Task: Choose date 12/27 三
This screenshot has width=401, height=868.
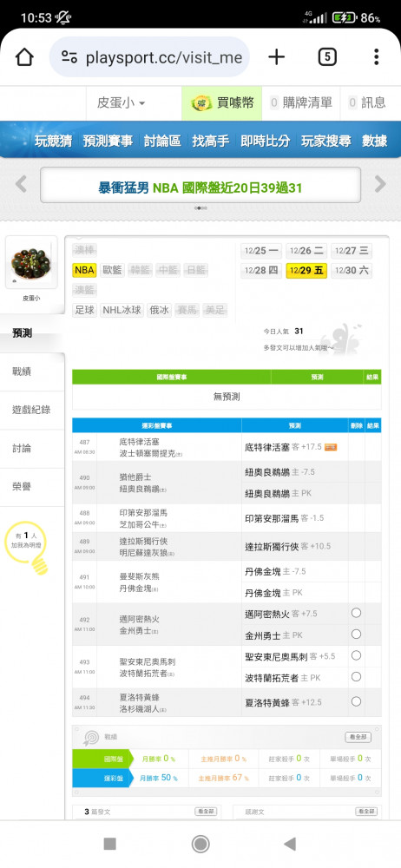Action: 352,251
